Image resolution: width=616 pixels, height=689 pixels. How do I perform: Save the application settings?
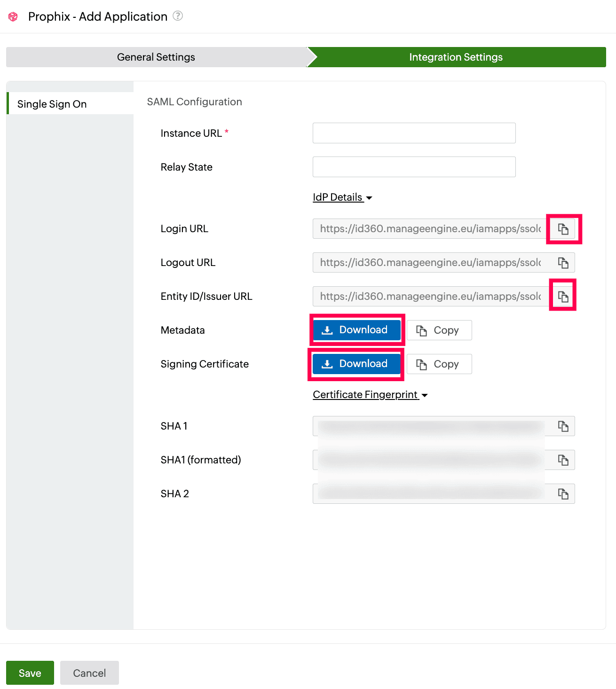point(30,673)
